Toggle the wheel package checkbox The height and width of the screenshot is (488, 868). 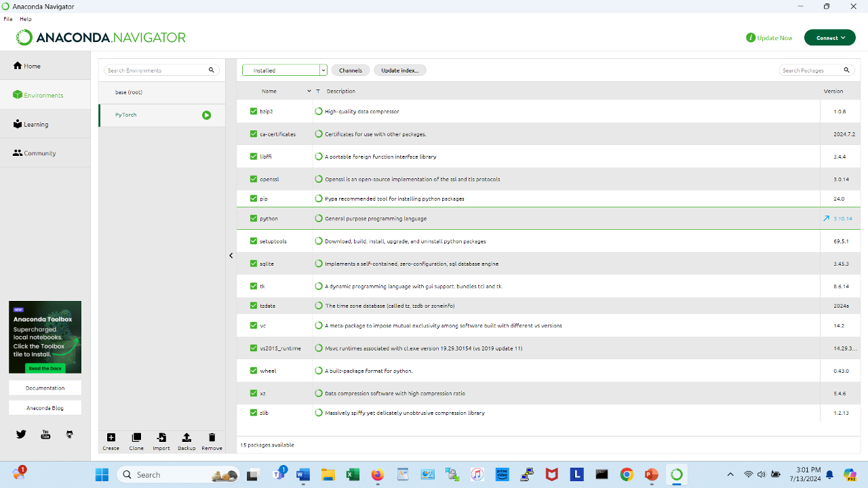point(254,371)
